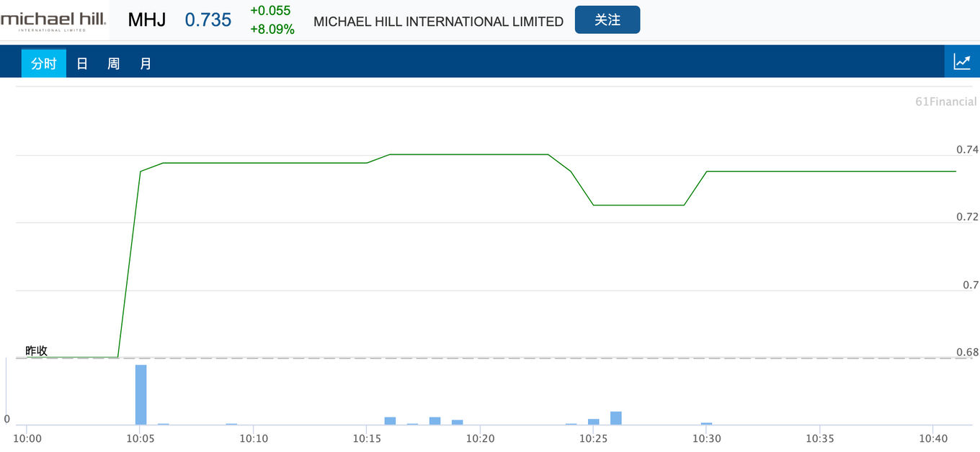The image size is (980, 452).
Task: Click the volume bar at 10:16
Action: click(x=390, y=421)
